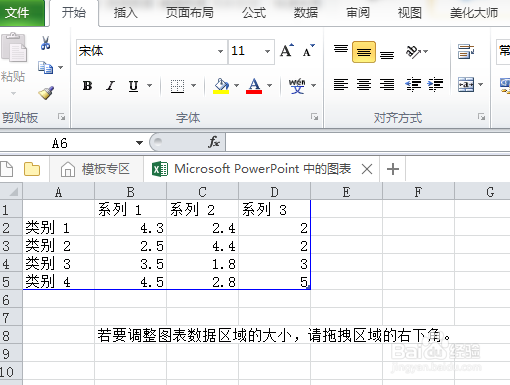
Task: Open the 页面布局 tab
Action: (190, 13)
